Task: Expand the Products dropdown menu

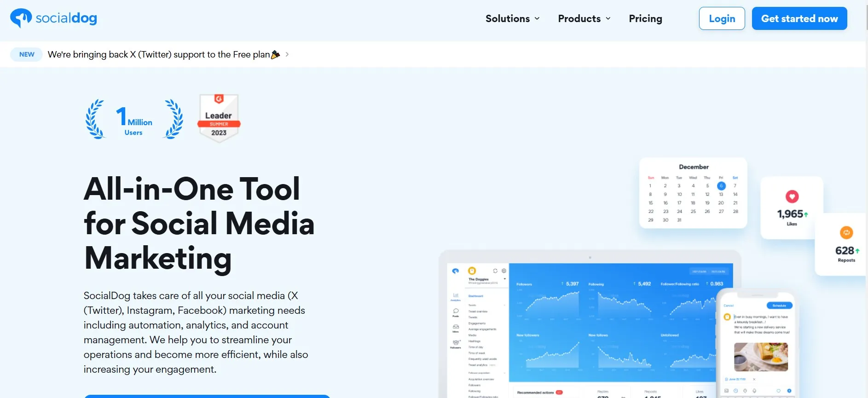Action: pyautogui.click(x=584, y=18)
